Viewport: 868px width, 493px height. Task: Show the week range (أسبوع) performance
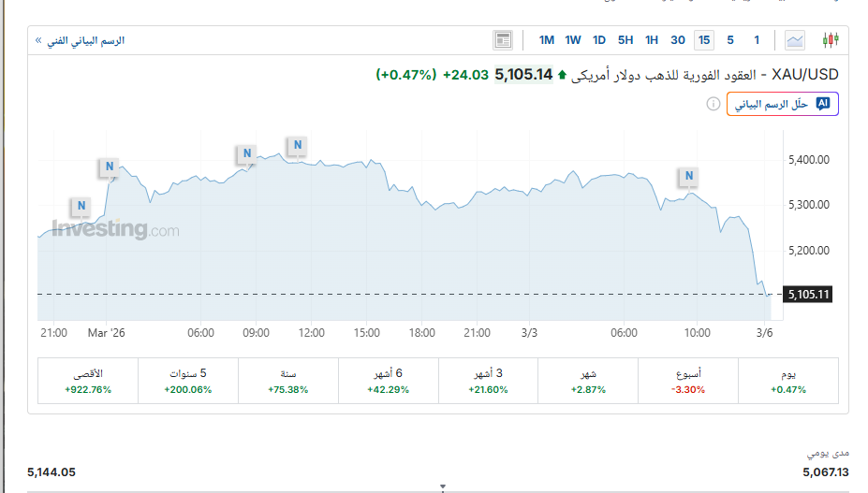tap(688, 381)
